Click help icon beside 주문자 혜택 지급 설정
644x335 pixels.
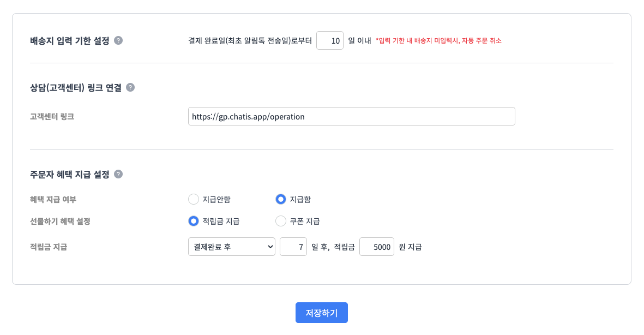pyautogui.click(x=118, y=175)
